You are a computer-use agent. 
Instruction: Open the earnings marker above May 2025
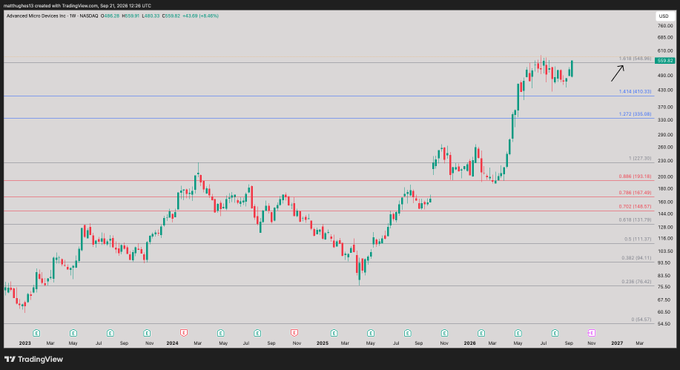click(371, 333)
